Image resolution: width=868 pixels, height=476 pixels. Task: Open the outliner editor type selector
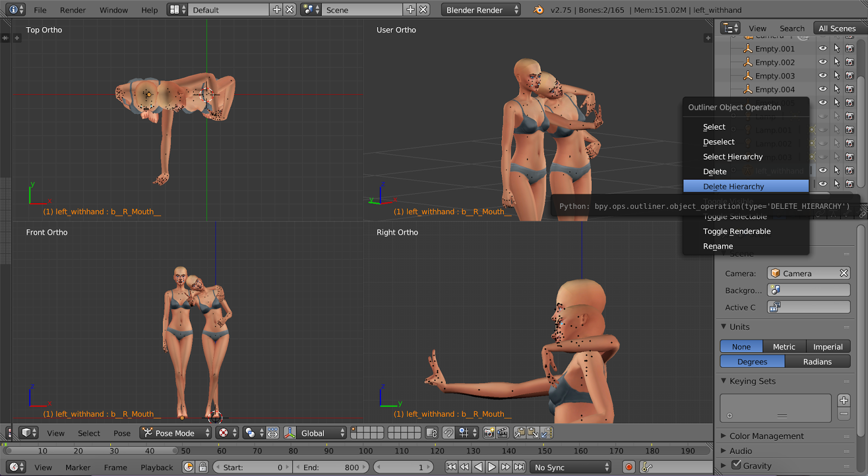click(x=730, y=28)
